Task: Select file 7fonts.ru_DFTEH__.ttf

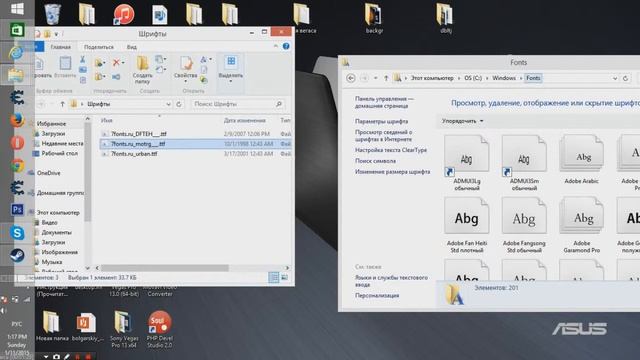Action: [138, 134]
